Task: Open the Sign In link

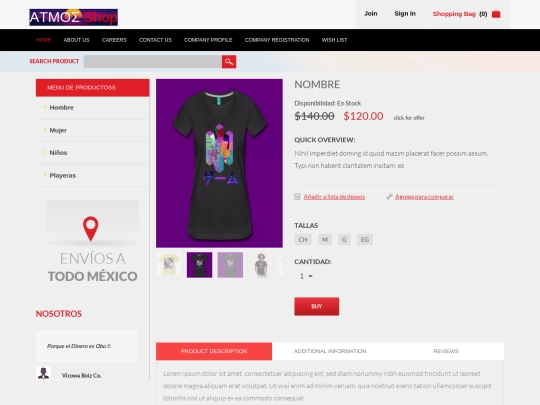Action: pyautogui.click(x=405, y=14)
